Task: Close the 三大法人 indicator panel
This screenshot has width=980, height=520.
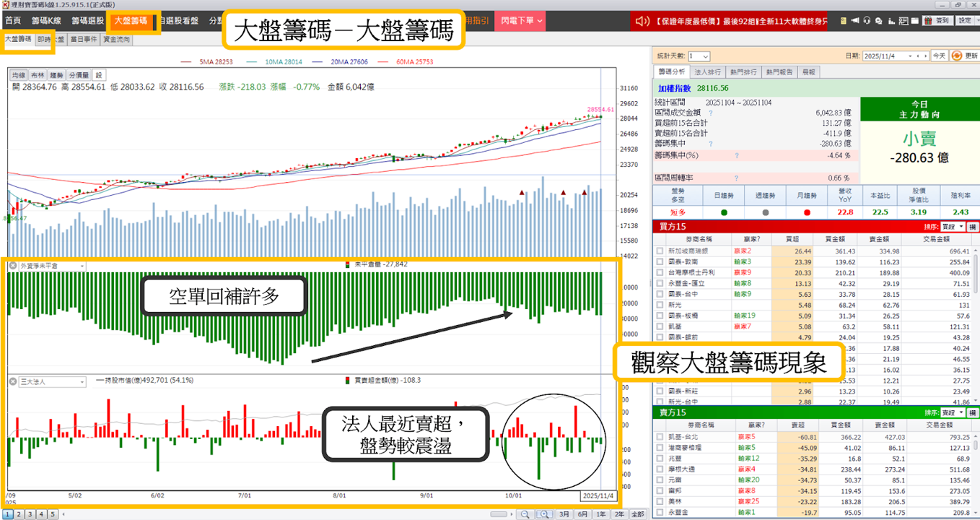Action: pyautogui.click(x=13, y=381)
